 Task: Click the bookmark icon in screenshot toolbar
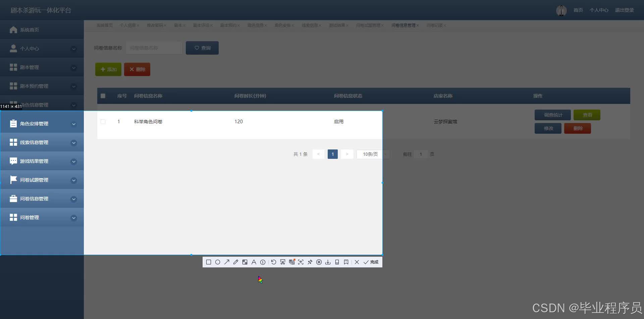(346, 262)
